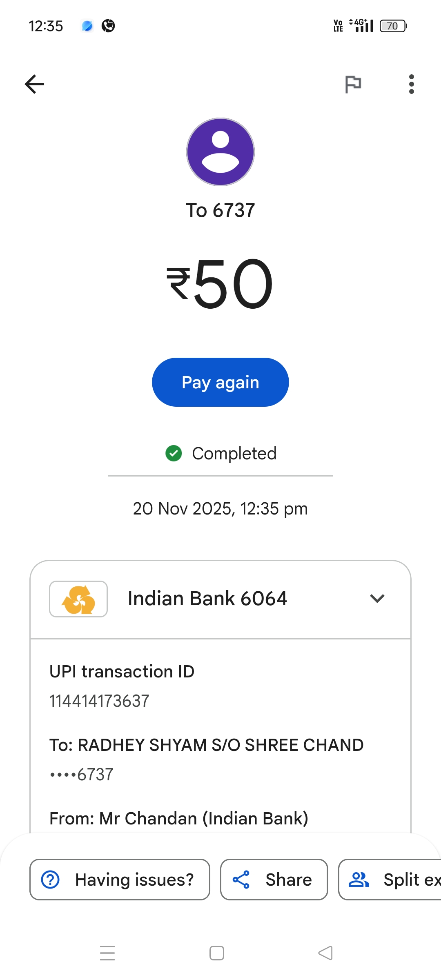
Task: Open Android recent apps navigation button
Action: tap(107, 953)
